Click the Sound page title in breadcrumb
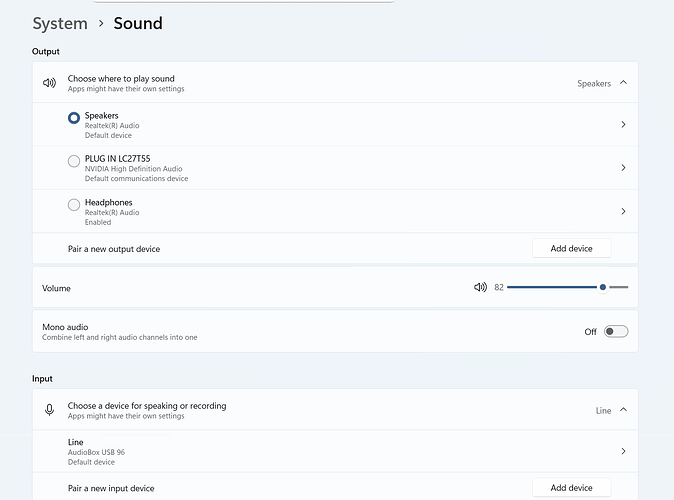The height and width of the screenshot is (500, 674). [138, 23]
